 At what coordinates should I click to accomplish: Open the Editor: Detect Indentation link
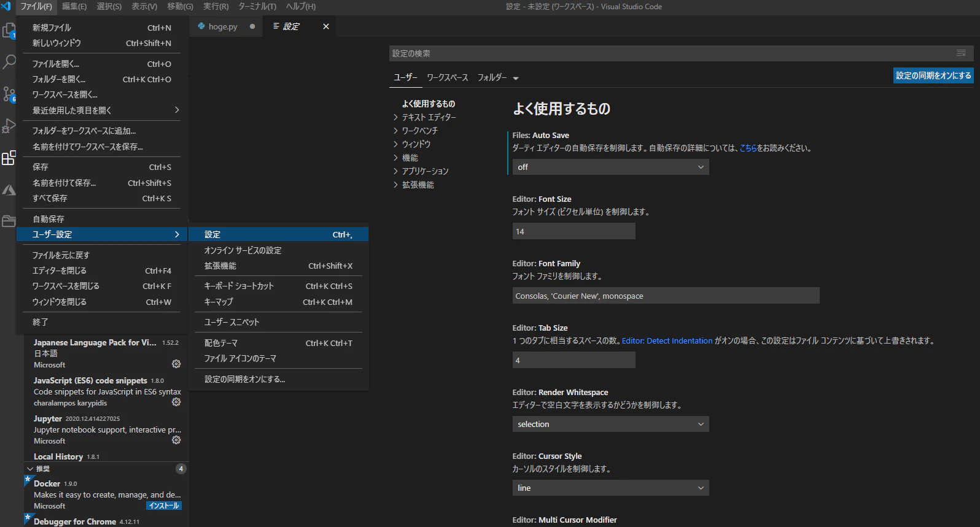(667, 340)
